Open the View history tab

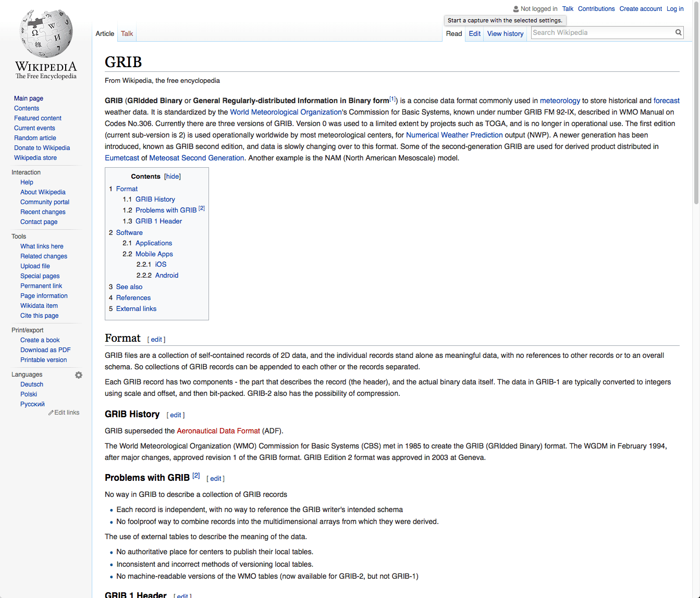pos(505,33)
